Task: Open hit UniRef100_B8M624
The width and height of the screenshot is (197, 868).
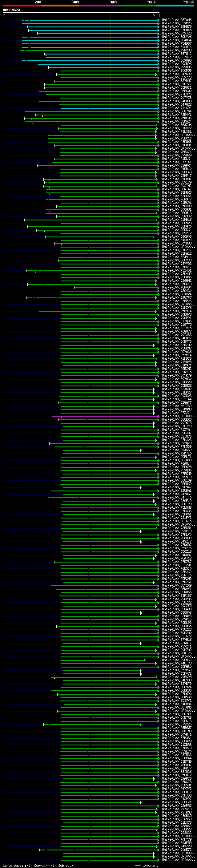Action: click(177, 122)
